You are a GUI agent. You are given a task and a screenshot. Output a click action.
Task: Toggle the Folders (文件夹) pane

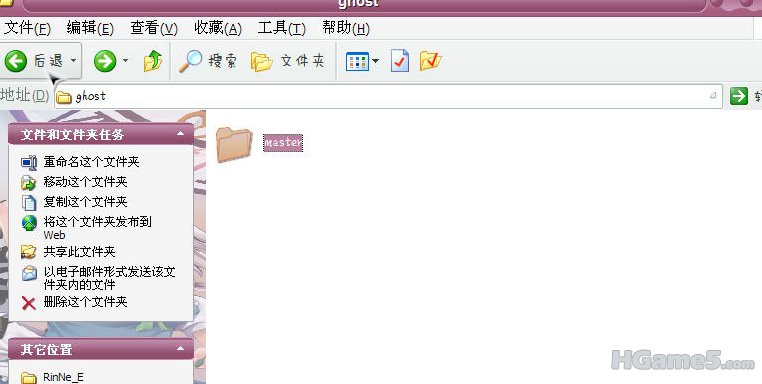click(287, 61)
